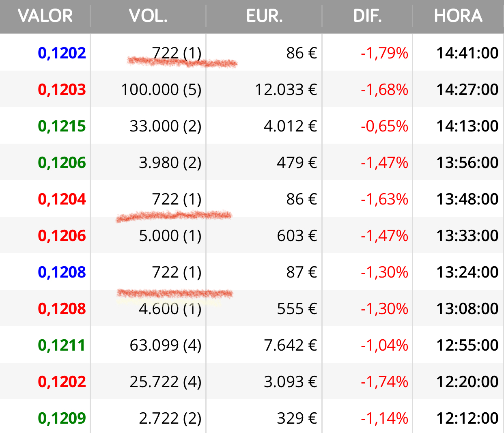Click the VOL. column header

148,16
